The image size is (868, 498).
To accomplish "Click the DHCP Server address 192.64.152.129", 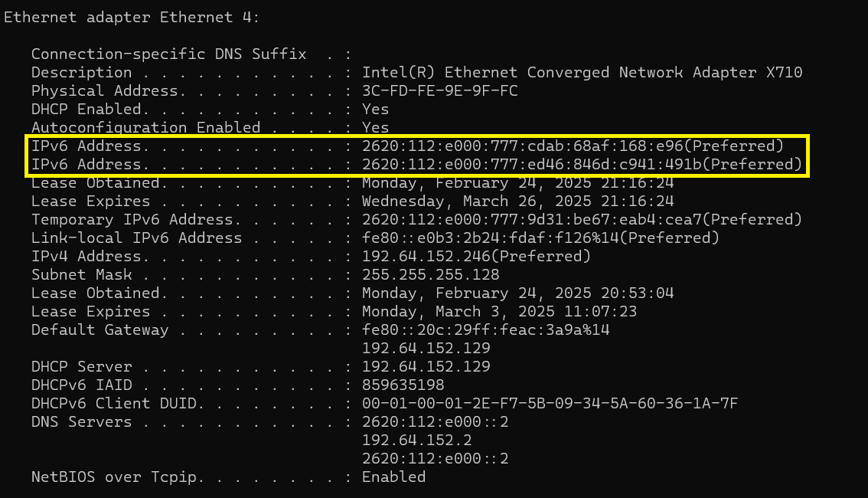I will click(426, 367).
